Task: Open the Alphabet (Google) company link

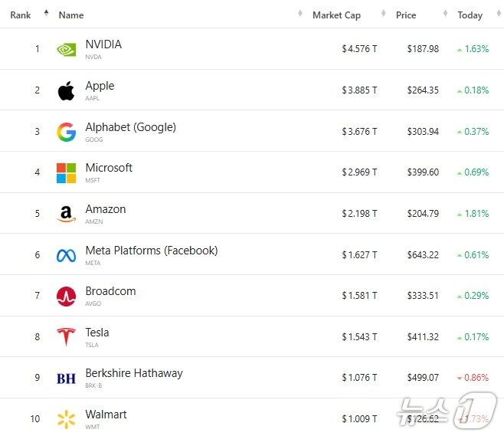Action: [x=130, y=127]
